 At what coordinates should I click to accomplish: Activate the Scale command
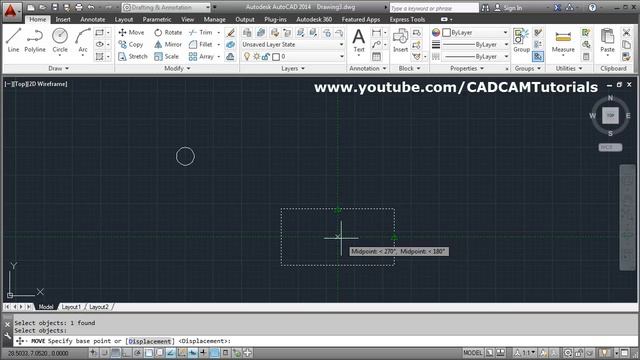[167, 56]
